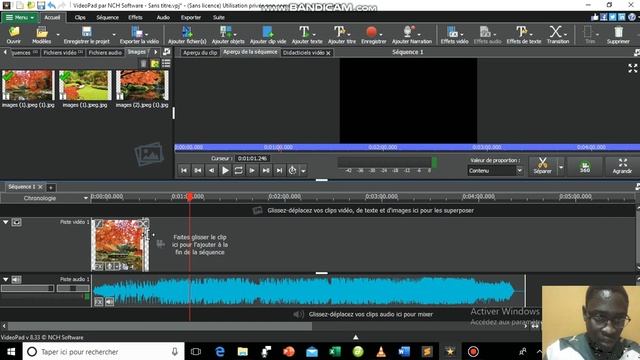This screenshot has width=640, height=360.
Task: Click the Ajouter objets icon
Action: tap(228, 35)
